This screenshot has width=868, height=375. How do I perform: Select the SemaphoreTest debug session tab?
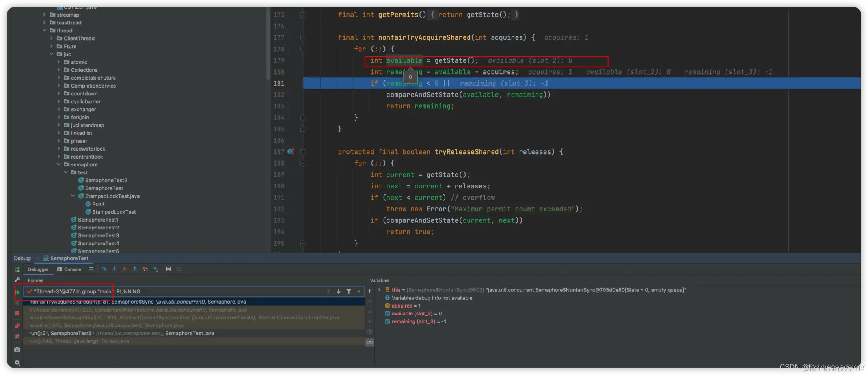pos(66,259)
